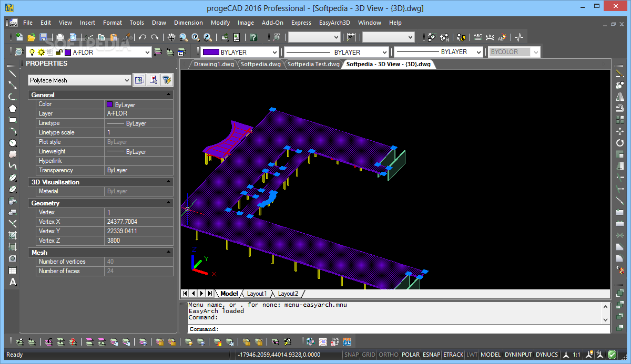The width and height of the screenshot is (631, 364).
Task: Collapse the General properties section
Action: 168,95
